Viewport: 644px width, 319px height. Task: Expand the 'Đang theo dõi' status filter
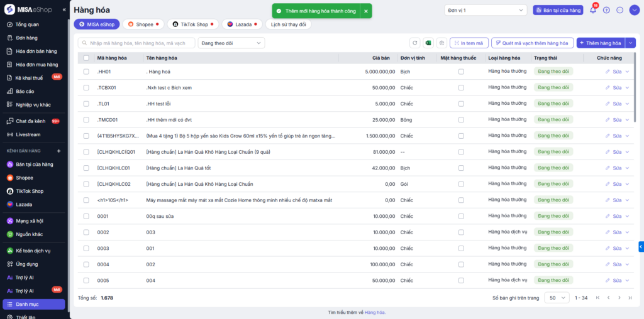(x=231, y=43)
